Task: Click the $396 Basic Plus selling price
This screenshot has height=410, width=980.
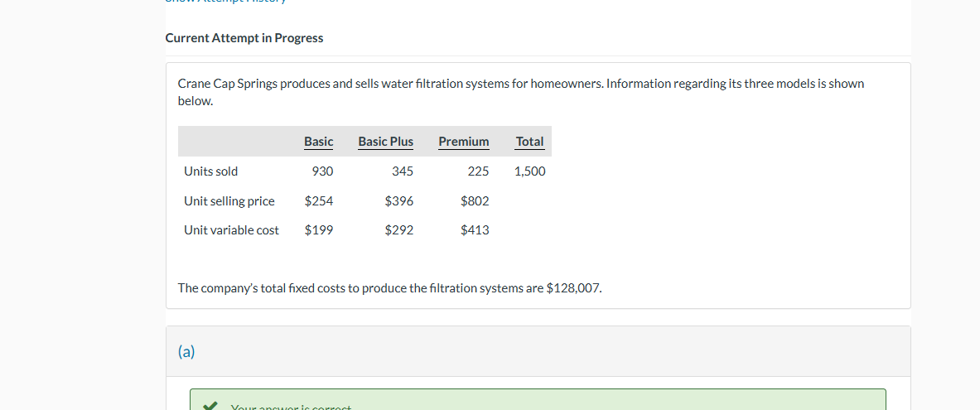Action: (399, 201)
